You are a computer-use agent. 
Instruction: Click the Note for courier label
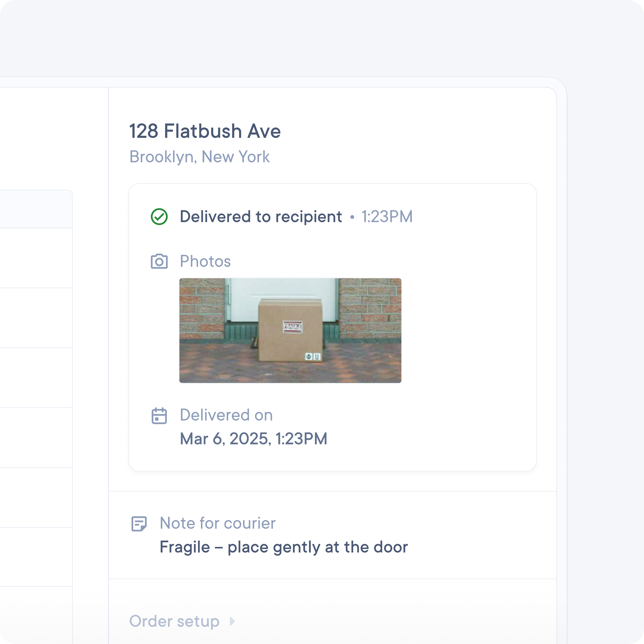click(218, 523)
